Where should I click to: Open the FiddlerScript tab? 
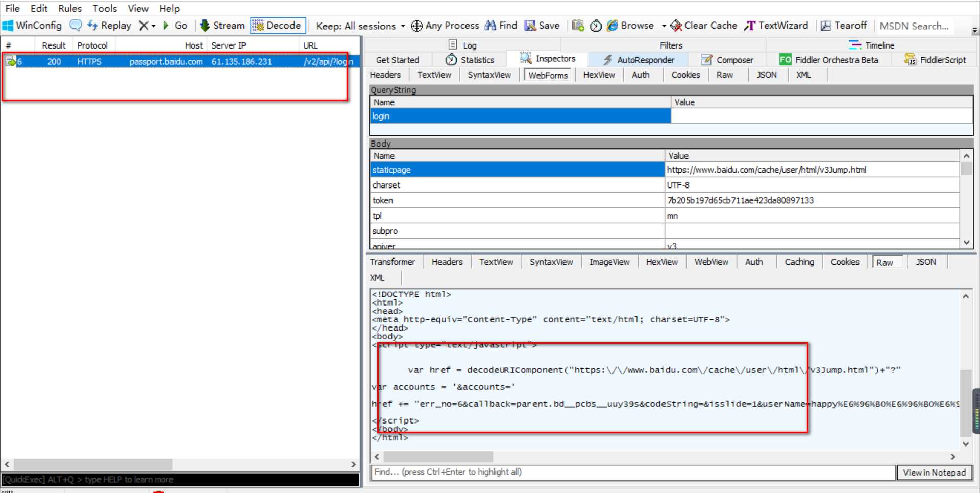pyautogui.click(x=935, y=60)
